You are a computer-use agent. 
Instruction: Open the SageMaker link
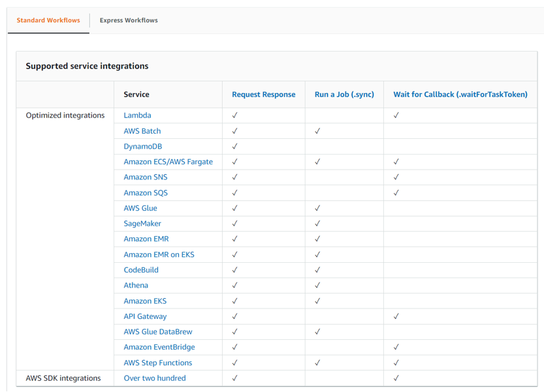pyautogui.click(x=141, y=223)
